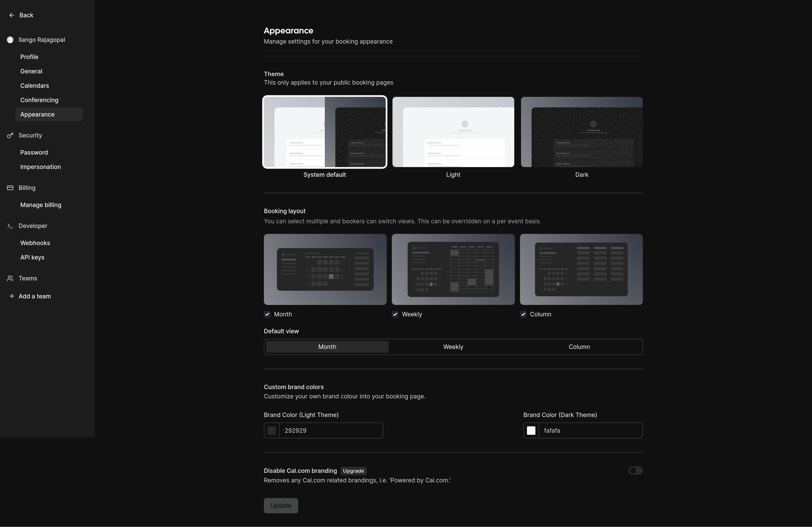Click the Developer section heading
The width and height of the screenshot is (812, 527).
tap(33, 226)
